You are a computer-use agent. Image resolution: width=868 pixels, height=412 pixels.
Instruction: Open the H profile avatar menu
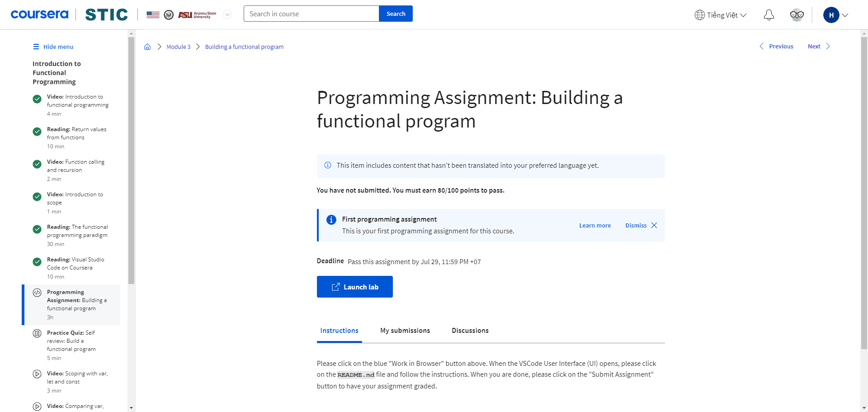click(831, 15)
